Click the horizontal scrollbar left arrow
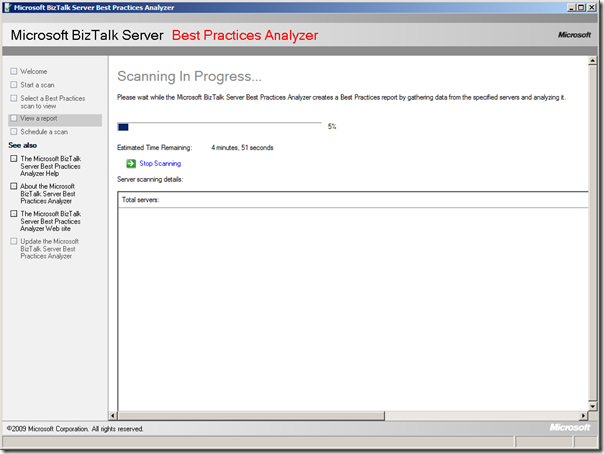604x454 pixels. pos(113,415)
